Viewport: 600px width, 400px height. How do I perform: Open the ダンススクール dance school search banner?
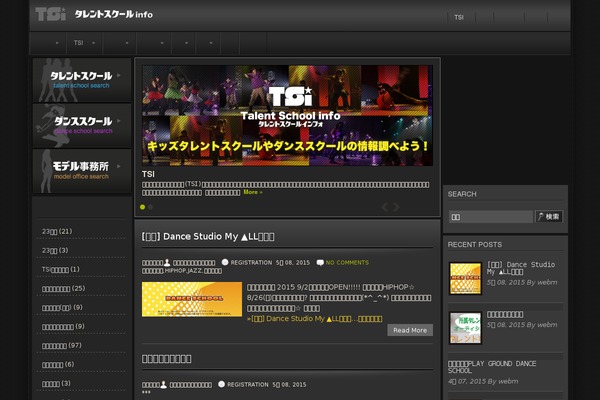click(82, 126)
